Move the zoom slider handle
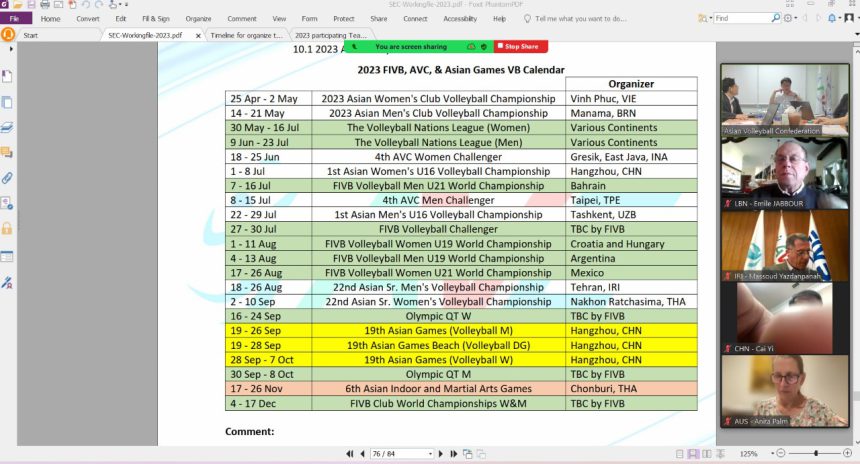The image size is (860, 464). tap(816, 453)
